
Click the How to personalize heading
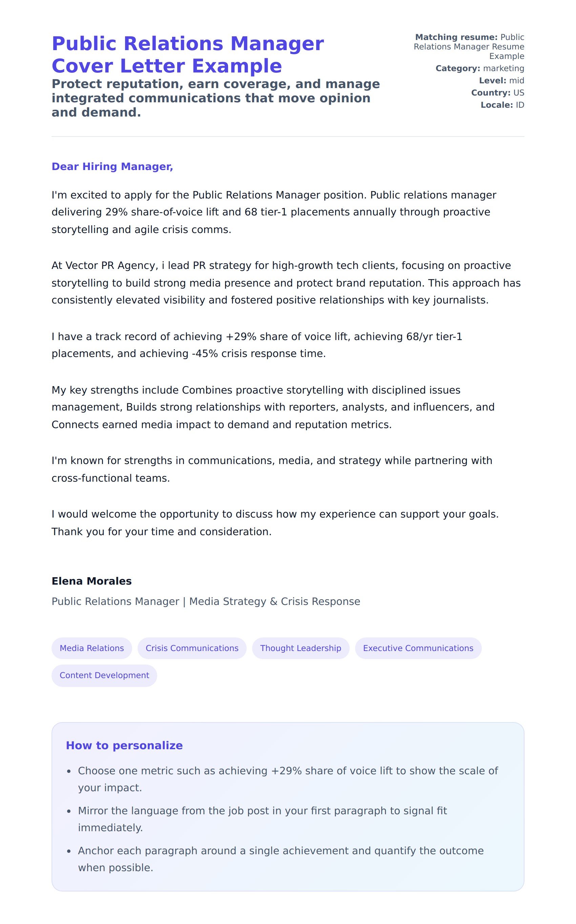click(124, 745)
